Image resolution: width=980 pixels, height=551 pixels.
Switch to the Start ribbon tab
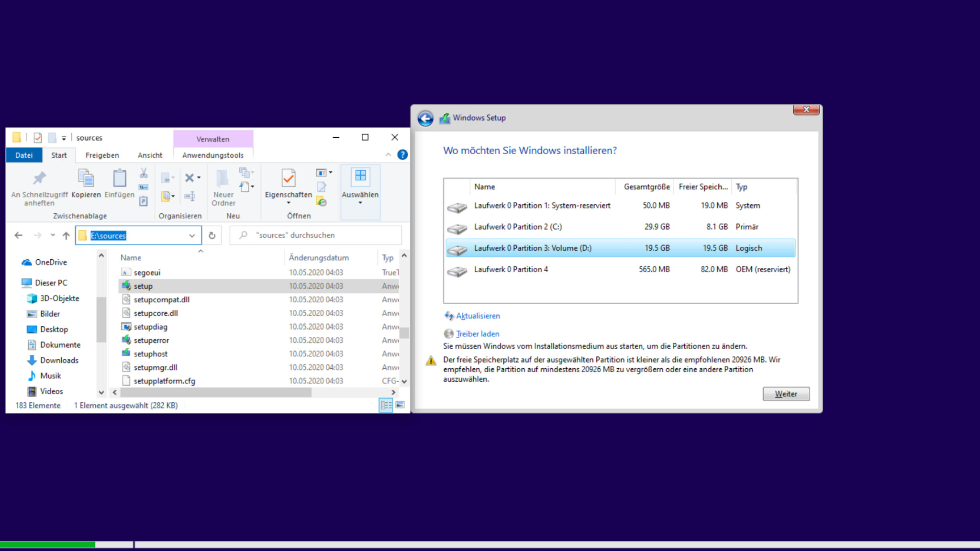(x=59, y=155)
